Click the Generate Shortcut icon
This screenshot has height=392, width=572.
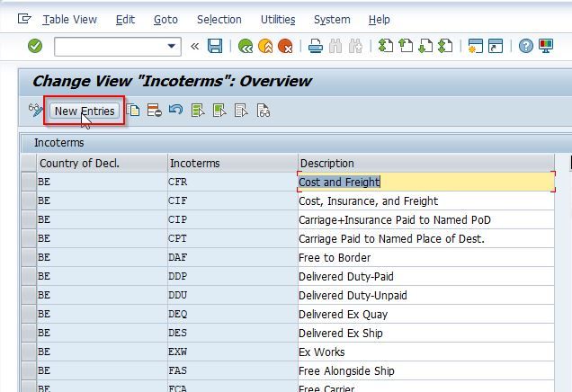click(496, 46)
